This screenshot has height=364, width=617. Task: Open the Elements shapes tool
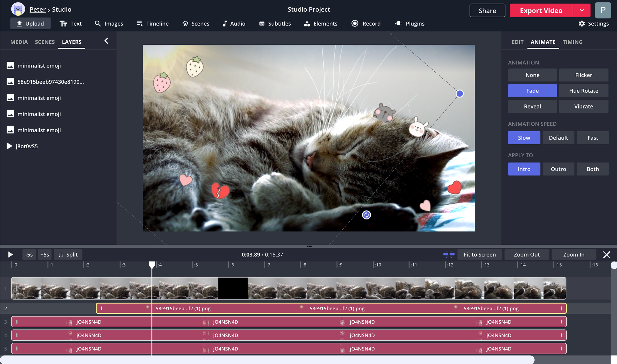pos(321,23)
